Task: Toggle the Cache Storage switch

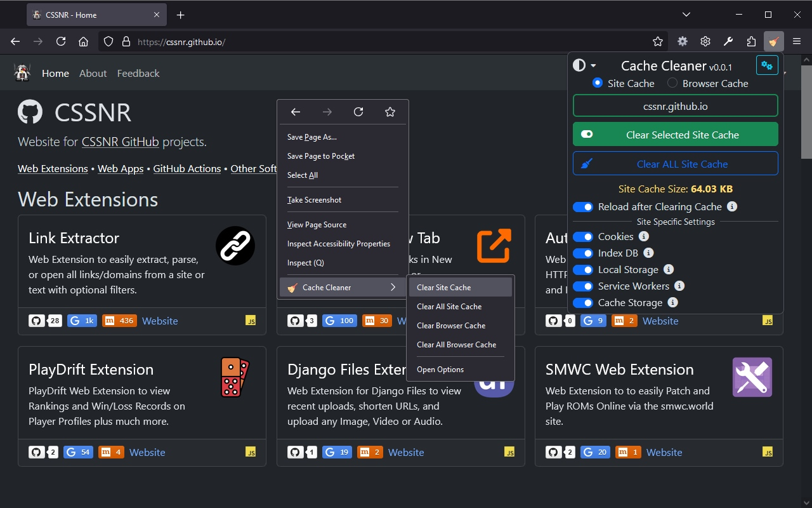Action: point(583,303)
